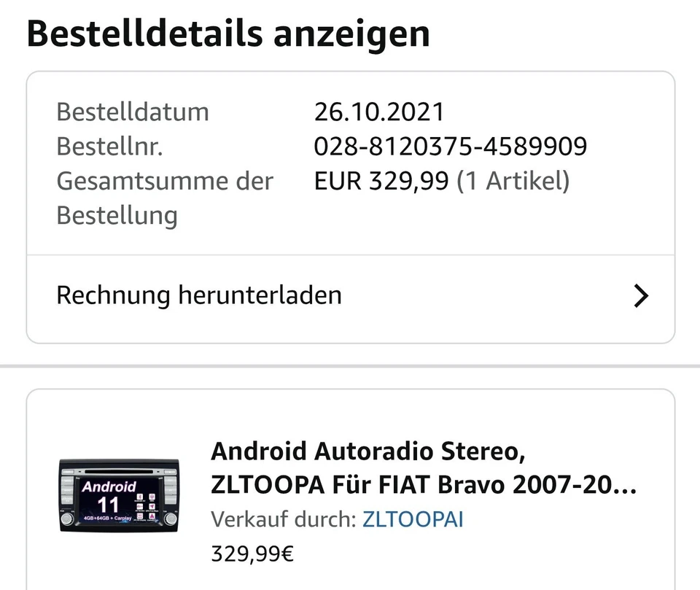Click the order date 26.10.2021
The height and width of the screenshot is (590, 700).
[x=379, y=112]
